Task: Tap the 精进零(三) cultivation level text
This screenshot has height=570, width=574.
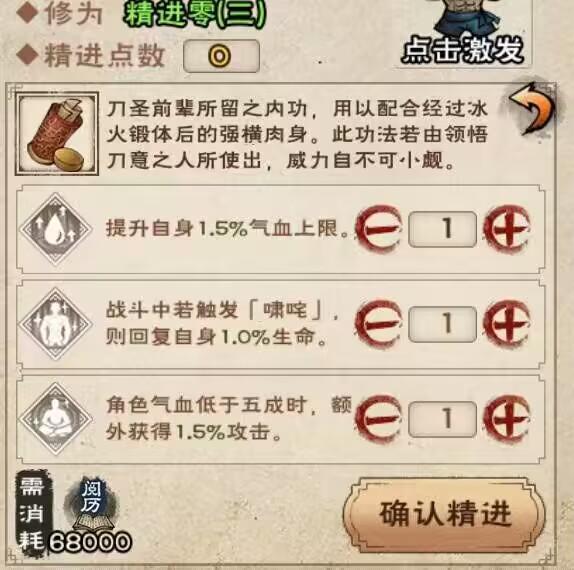Action: coord(195,15)
